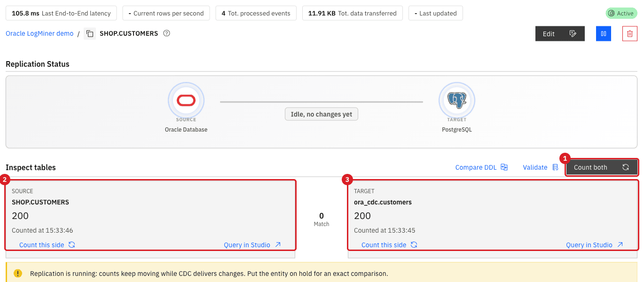644x282 pixels.
Task: Click the 'Idle, no changes yet' status label
Action: point(322,114)
